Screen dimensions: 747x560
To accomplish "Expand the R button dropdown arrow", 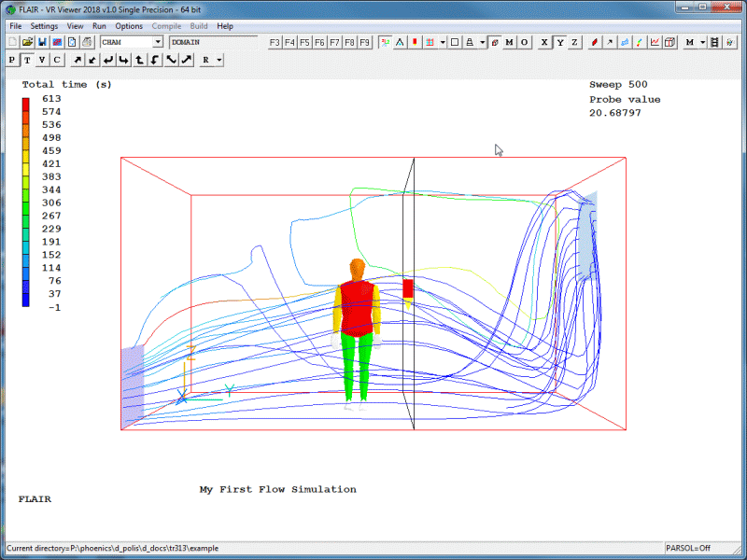I will click(218, 60).
